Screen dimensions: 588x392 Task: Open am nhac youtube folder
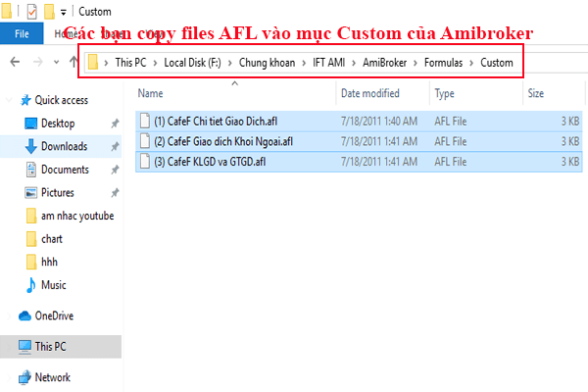[77, 216]
